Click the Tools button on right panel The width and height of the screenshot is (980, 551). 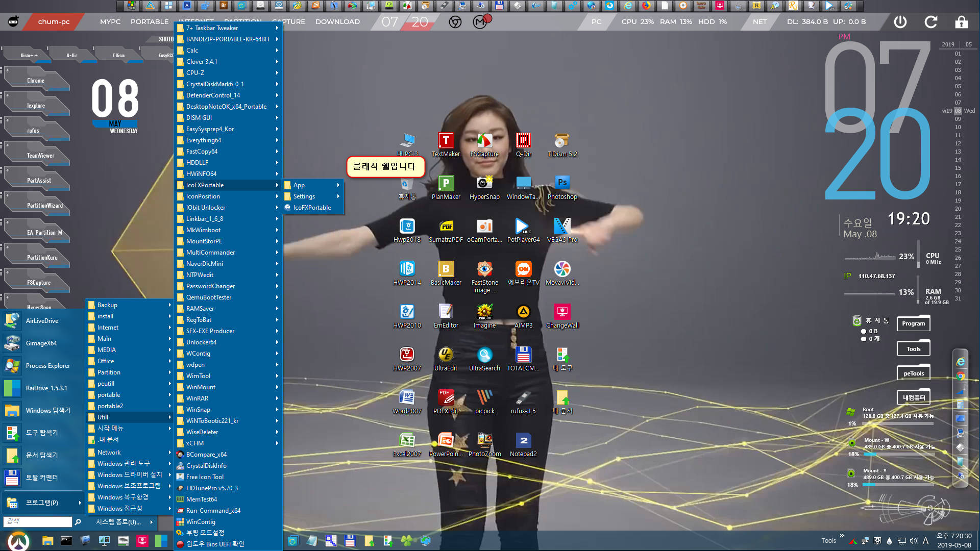click(x=913, y=349)
